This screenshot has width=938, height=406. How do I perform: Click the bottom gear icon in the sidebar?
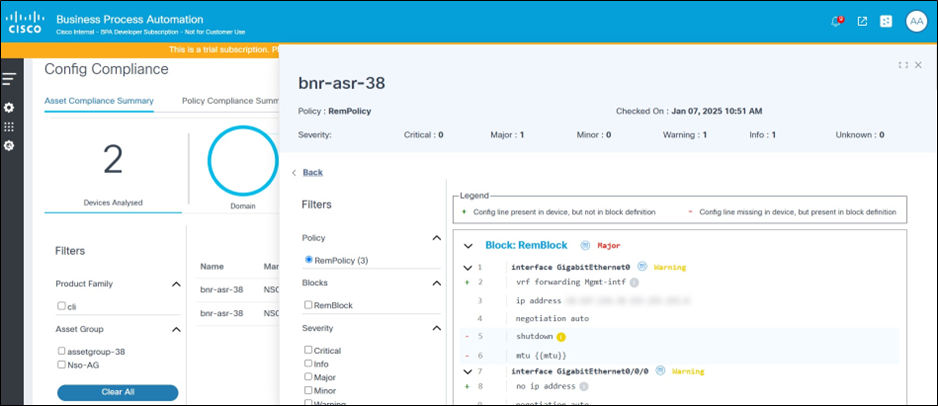tap(9, 146)
